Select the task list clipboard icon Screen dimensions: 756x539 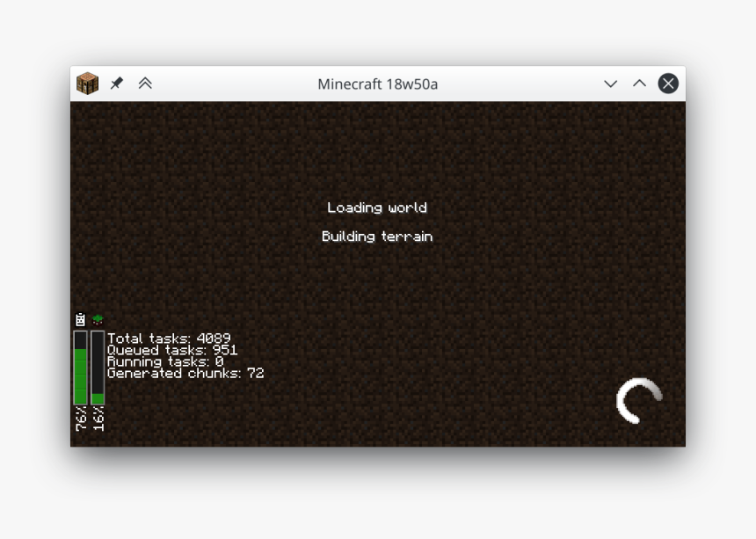(x=79, y=320)
